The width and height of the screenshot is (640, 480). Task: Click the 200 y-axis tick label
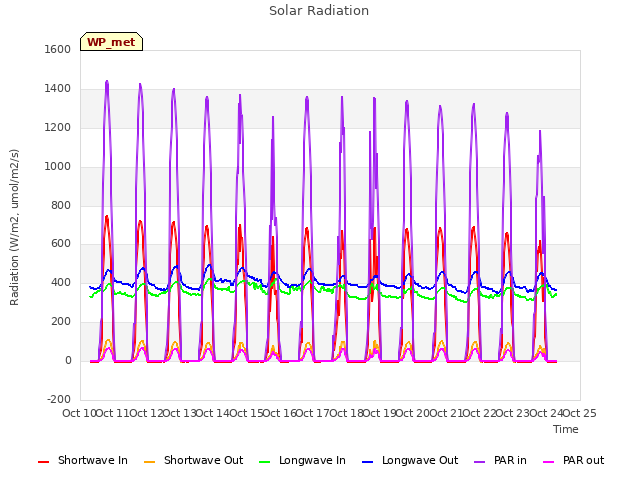pos(61,322)
